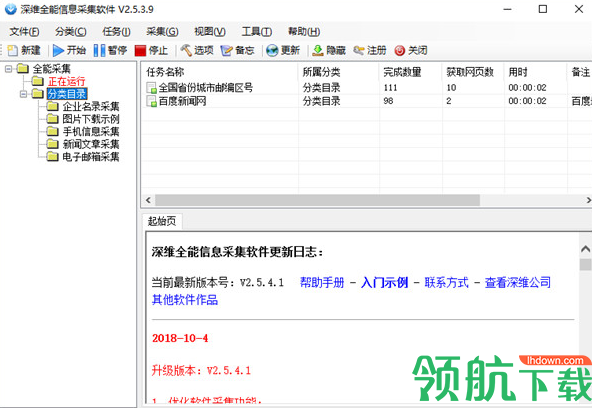Viewport: 592px width, 408px height.
Task: Click completed count 111 cell
Action: [390, 88]
